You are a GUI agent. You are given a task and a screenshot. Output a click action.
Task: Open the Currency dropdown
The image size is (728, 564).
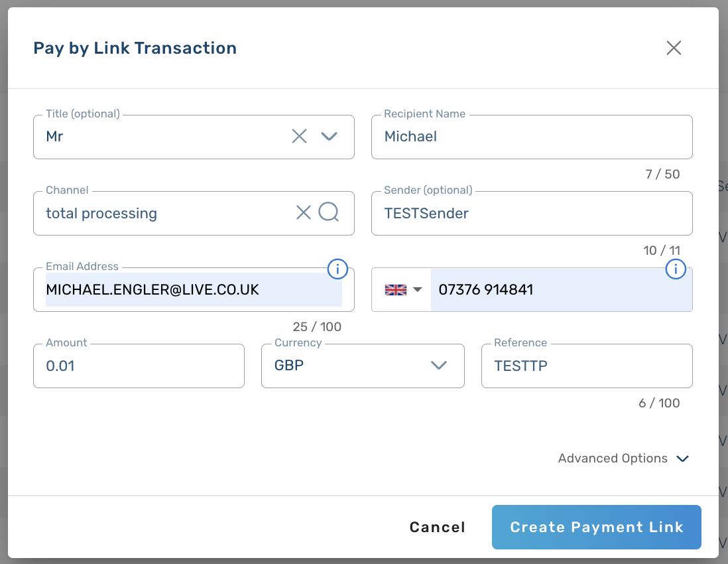pyautogui.click(x=439, y=365)
